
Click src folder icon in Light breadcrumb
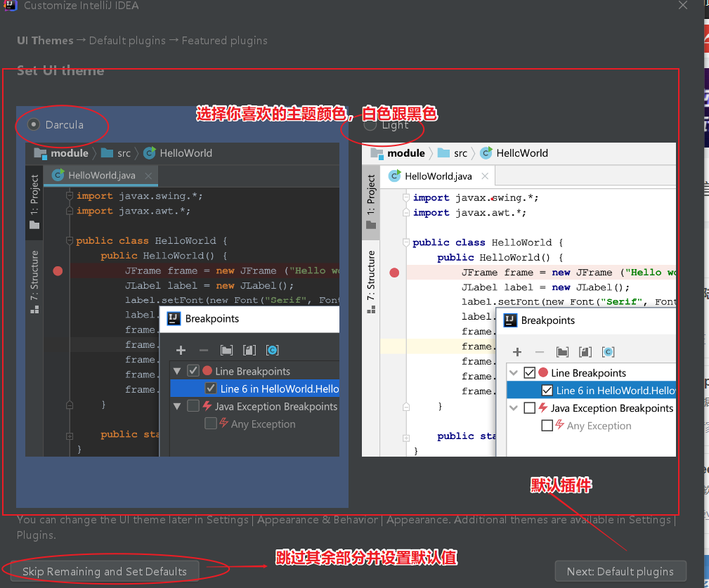(x=443, y=153)
